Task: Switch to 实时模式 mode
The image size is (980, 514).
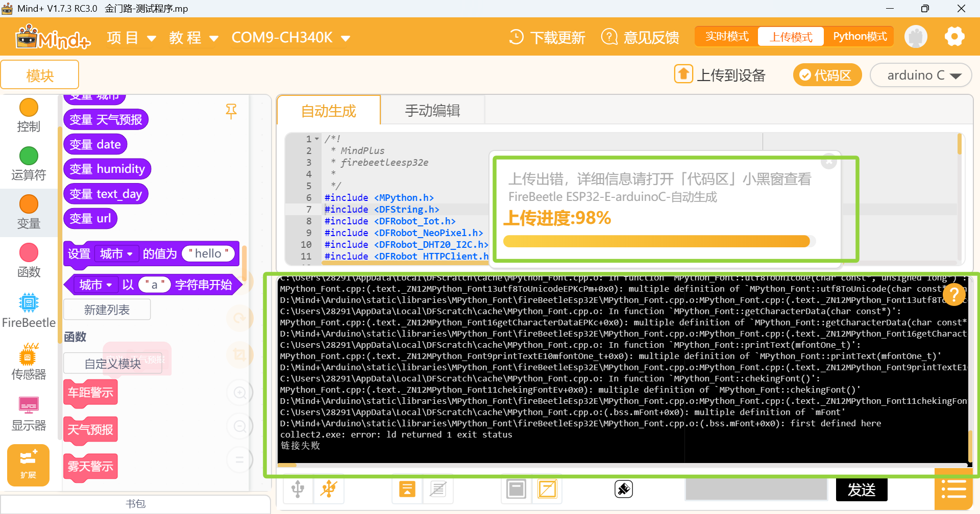Action: coord(727,37)
